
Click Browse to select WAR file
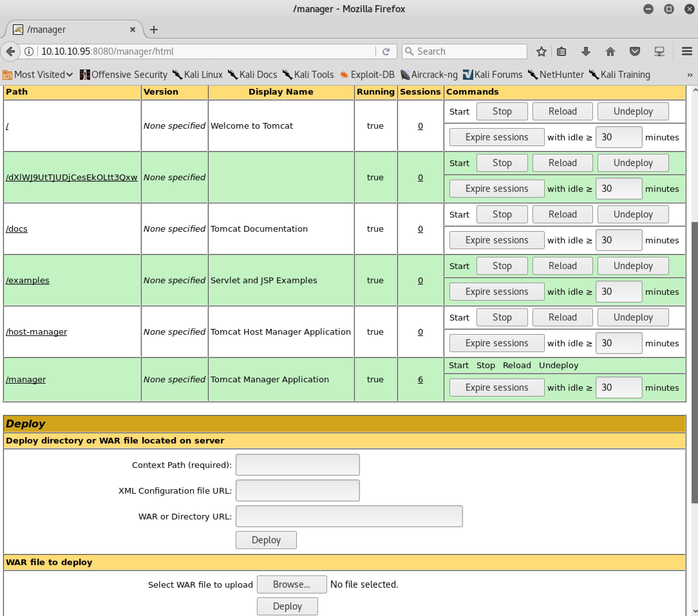pos(291,584)
